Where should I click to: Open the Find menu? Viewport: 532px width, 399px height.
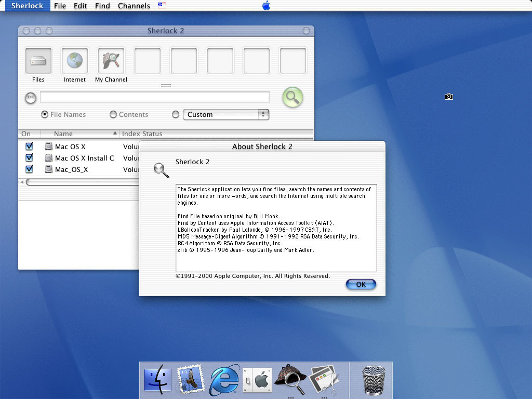[x=102, y=5]
